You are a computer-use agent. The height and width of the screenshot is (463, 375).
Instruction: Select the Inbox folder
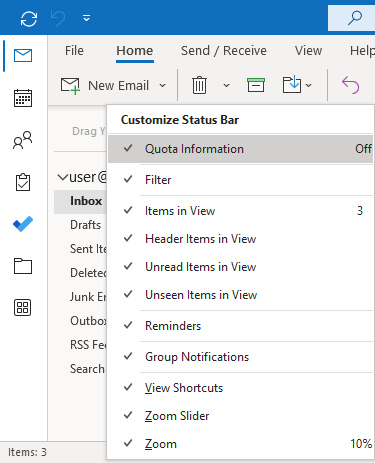click(x=80, y=201)
